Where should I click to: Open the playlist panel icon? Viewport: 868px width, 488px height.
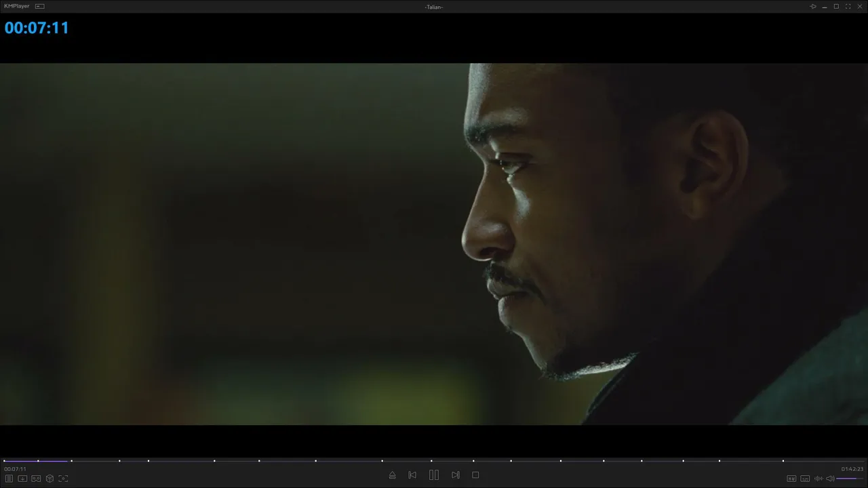point(9,479)
